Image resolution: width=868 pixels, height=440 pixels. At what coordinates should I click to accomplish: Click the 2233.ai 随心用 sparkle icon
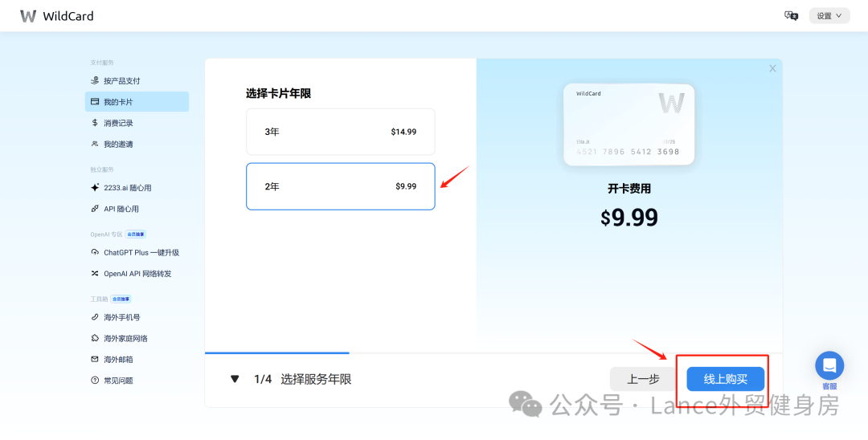pos(95,188)
